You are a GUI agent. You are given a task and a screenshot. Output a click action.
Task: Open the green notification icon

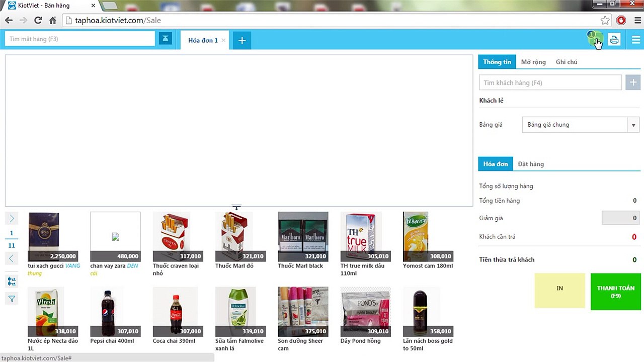596,39
